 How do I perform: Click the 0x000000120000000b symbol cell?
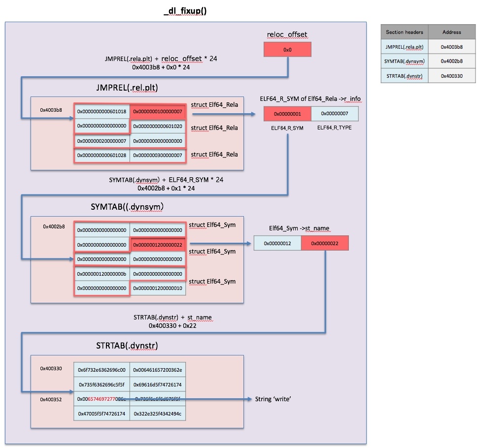[x=102, y=274]
